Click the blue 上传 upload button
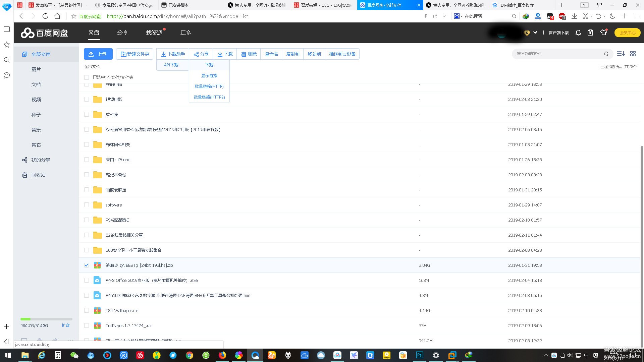 98,54
